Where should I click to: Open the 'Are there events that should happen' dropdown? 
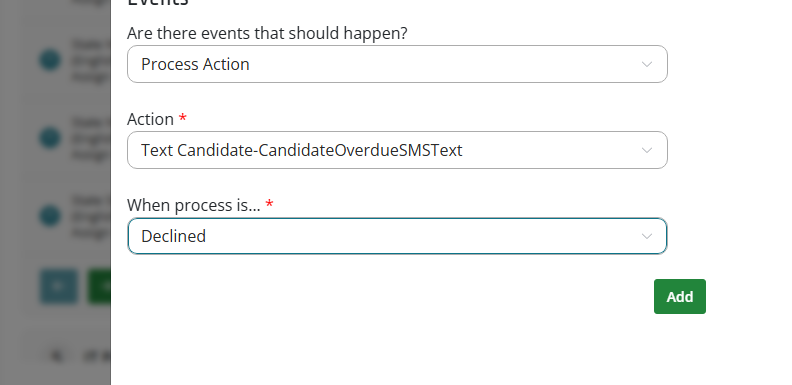click(397, 64)
